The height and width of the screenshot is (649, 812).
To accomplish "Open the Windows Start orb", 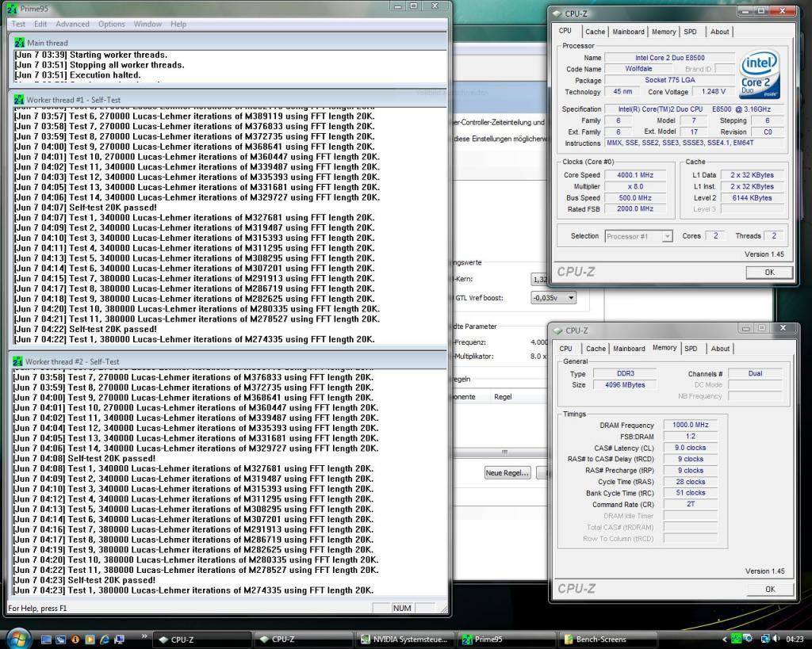I will (x=19, y=639).
